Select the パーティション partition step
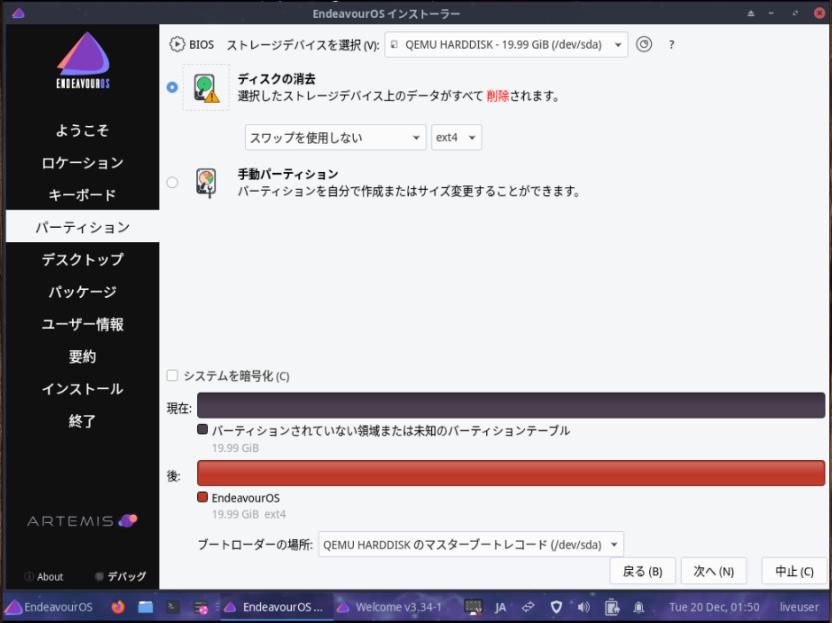 pyautogui.click(x=82, y=227)
